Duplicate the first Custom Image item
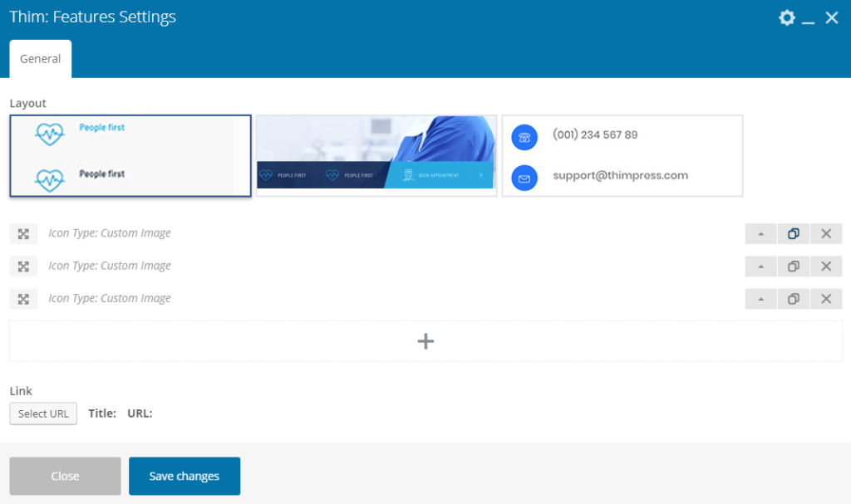This screenshot has width=851, height=504. coord(793,233)
